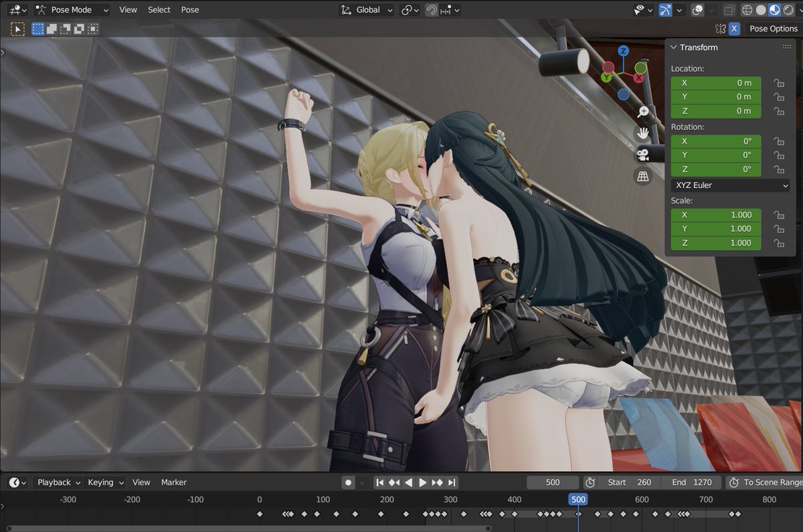
Task: Play the animation forward
Action: (423, 482)
